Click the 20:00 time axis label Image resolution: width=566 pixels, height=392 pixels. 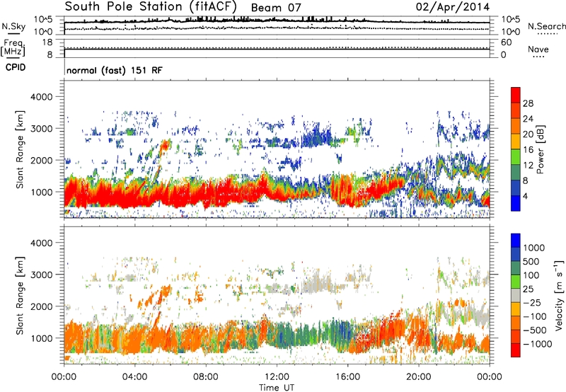tap(419, 377)
